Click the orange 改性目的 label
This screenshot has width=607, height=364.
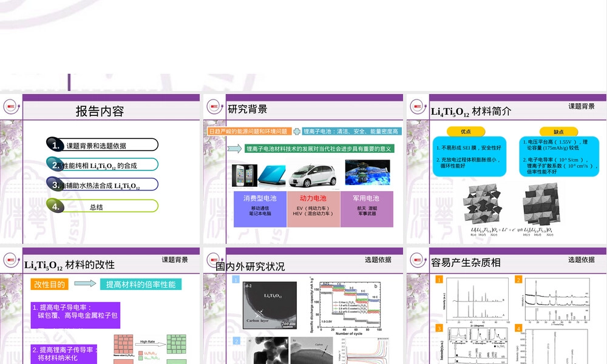click(49, 285)
